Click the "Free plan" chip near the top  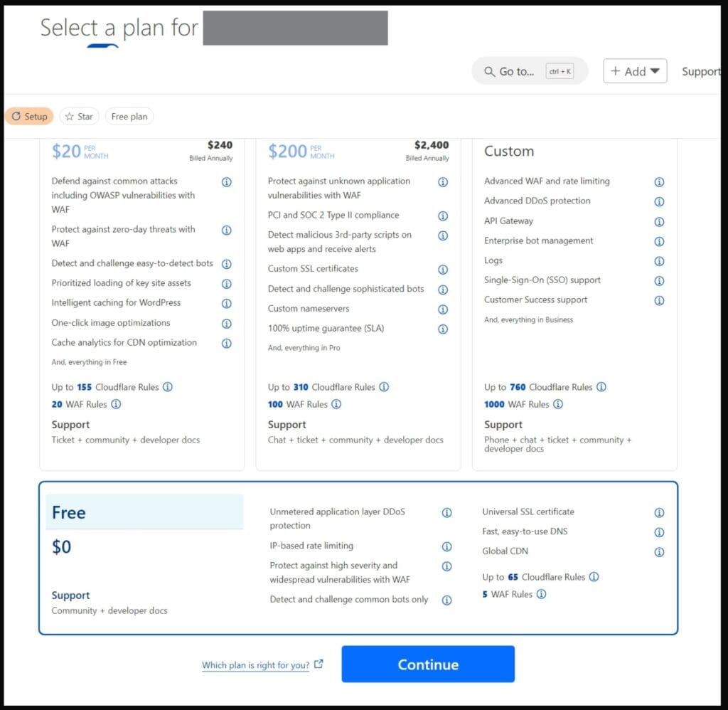129,116
